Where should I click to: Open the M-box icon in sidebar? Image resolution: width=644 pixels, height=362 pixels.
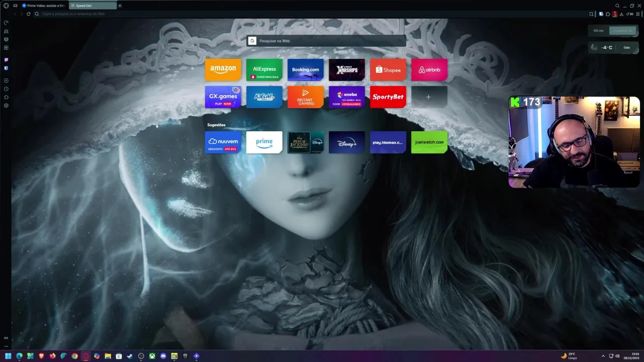pyautogui.click(x=6, y=48)
